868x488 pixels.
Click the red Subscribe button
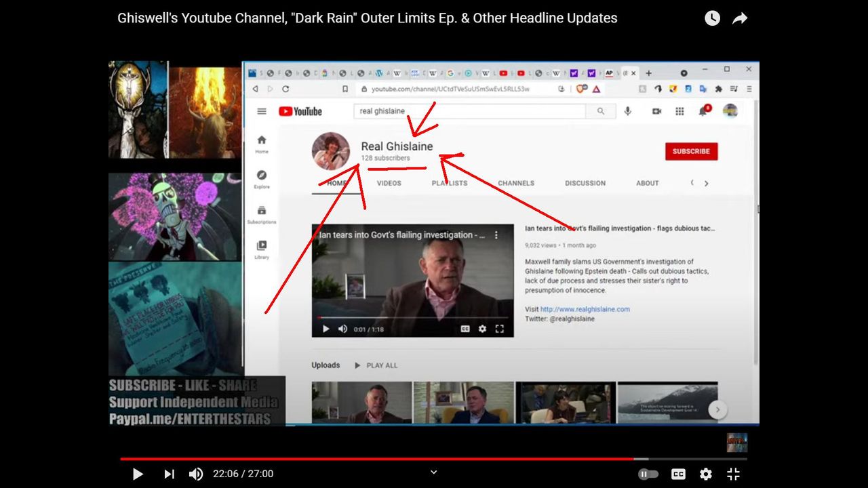[x=691, y=151]
